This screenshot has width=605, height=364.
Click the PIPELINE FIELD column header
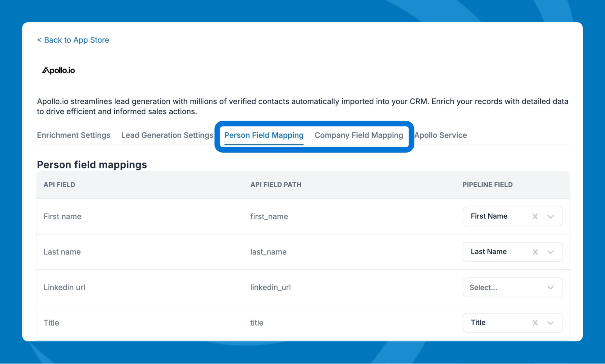pyautogui.click(x=487, y=185)
